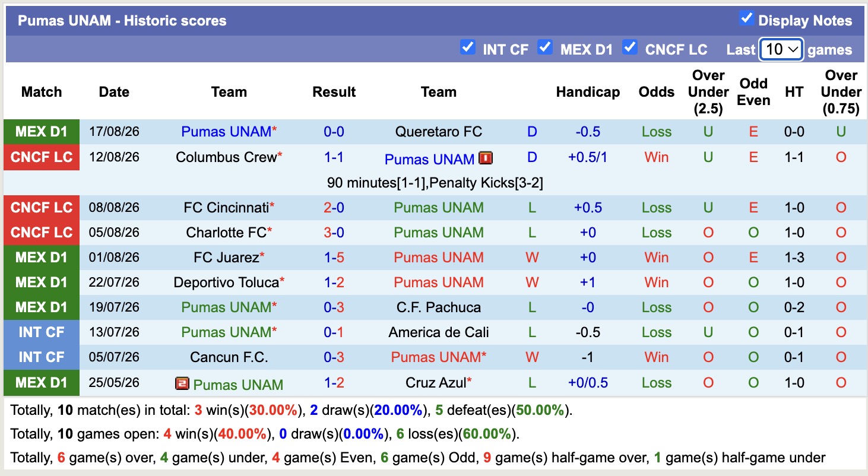Click the 1-5 result of FC Juarez match

[x=334, y=258]
